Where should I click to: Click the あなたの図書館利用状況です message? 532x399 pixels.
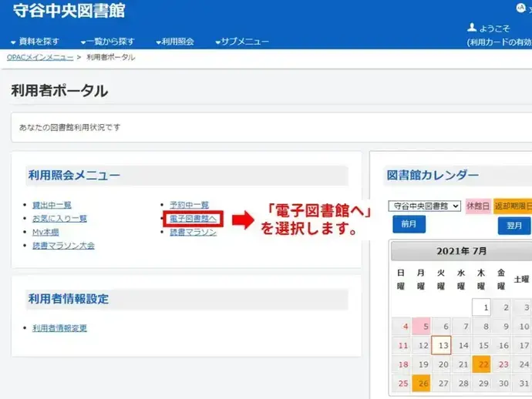(69, 127)
